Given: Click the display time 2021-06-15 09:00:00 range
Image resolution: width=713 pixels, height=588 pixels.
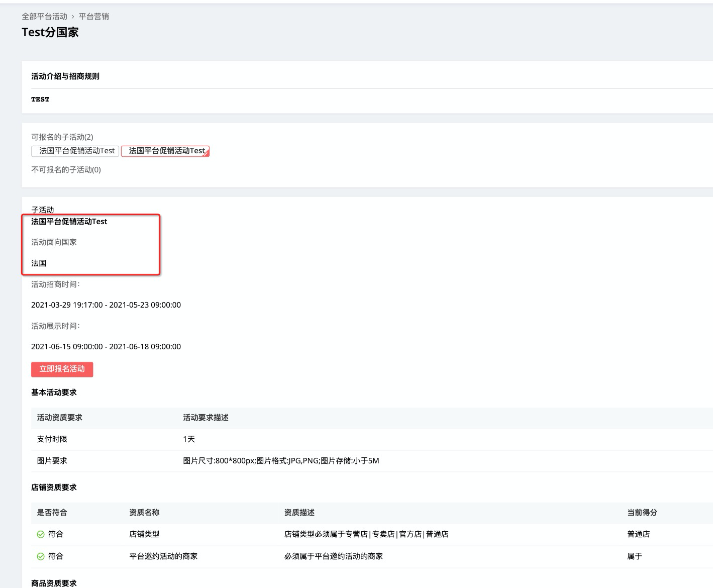Looking at the screenshot, I should click(106, 347).
